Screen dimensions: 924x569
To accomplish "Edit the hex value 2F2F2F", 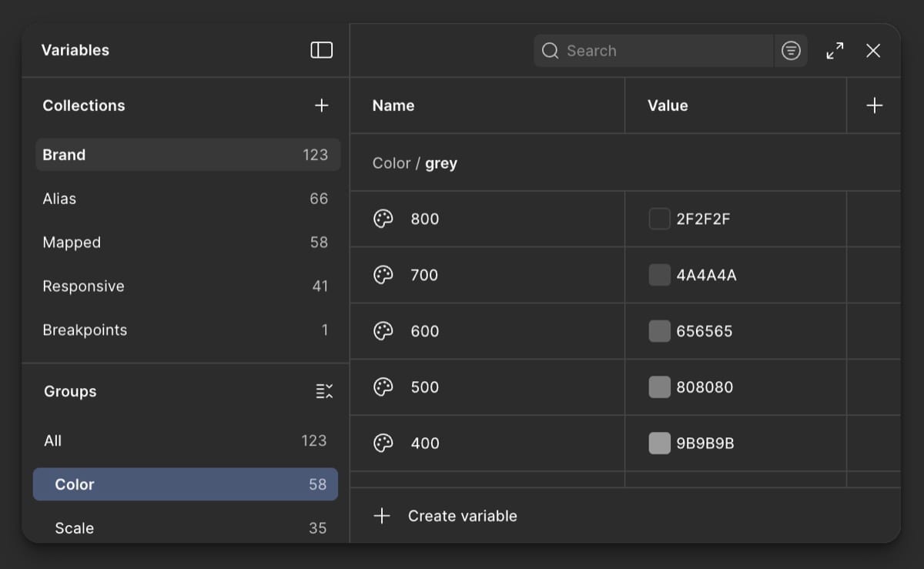I will [x=703, y=219].
